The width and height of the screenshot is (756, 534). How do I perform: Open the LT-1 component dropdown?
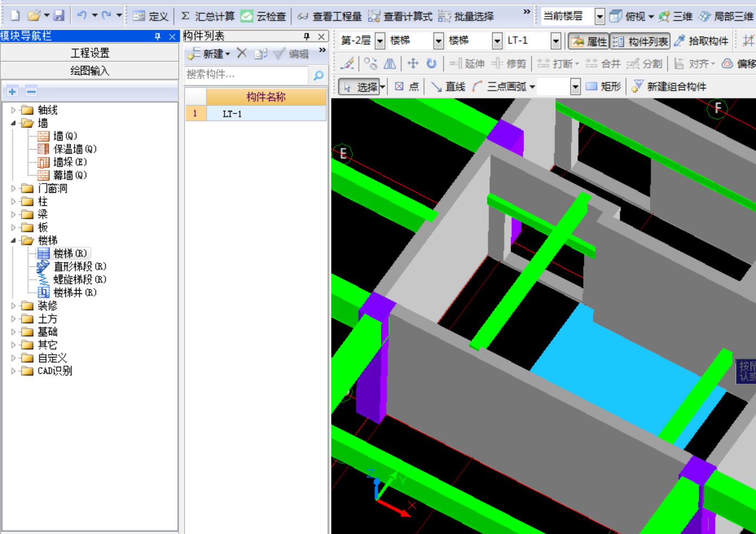[x=556, y=41]
